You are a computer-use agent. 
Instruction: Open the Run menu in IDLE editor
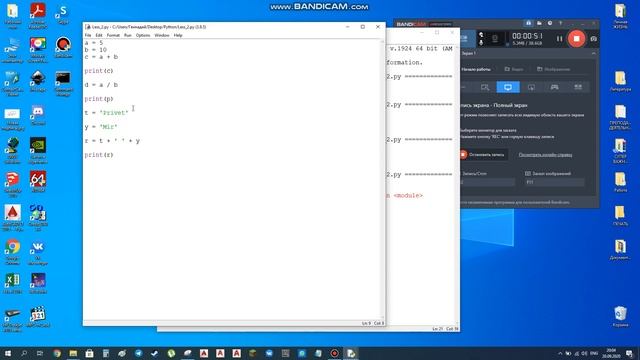point(128,36)
